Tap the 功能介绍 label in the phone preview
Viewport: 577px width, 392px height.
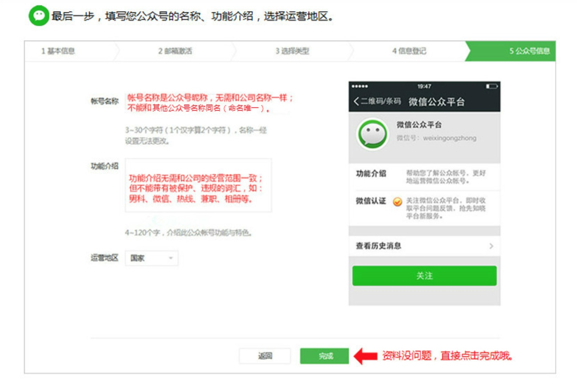tap(371, 173)
